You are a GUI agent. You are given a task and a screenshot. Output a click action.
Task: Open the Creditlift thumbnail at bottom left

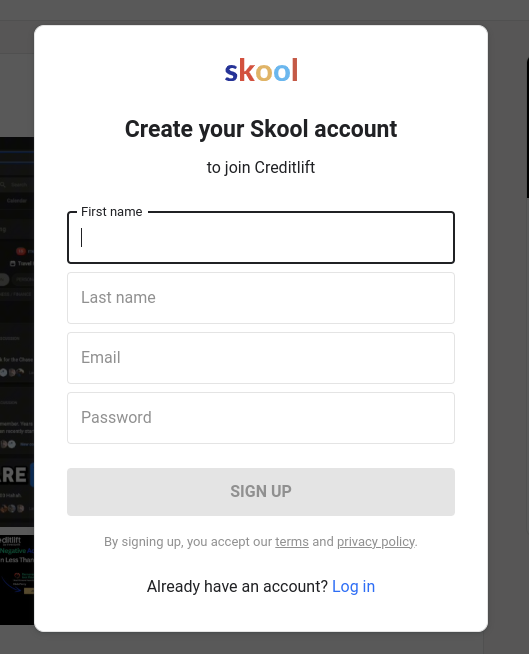click(17, 580)
